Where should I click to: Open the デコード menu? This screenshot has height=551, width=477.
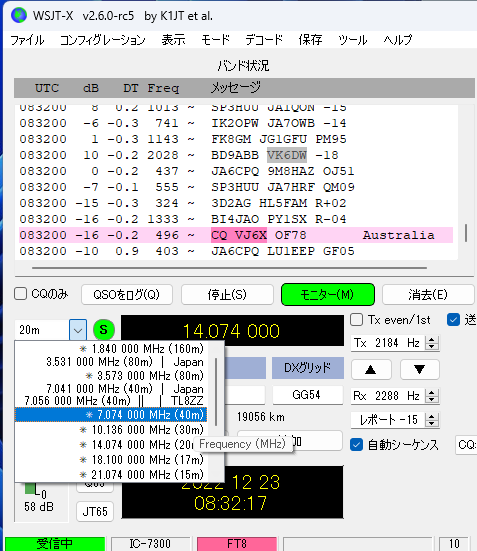(264, 40)
